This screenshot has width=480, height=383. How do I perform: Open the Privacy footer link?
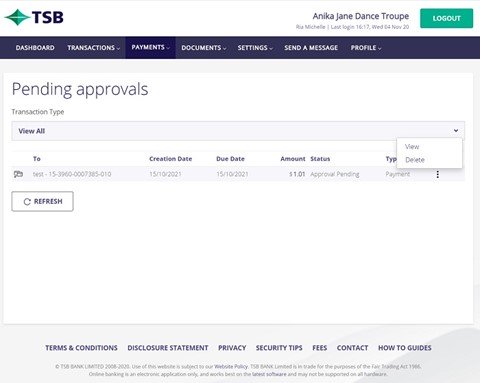tap(232, 348)
